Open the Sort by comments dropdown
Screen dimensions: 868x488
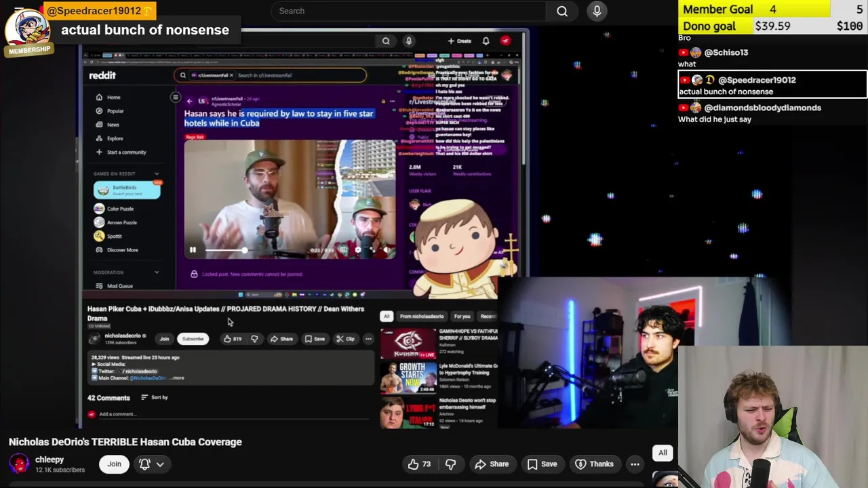pos(155,397)
